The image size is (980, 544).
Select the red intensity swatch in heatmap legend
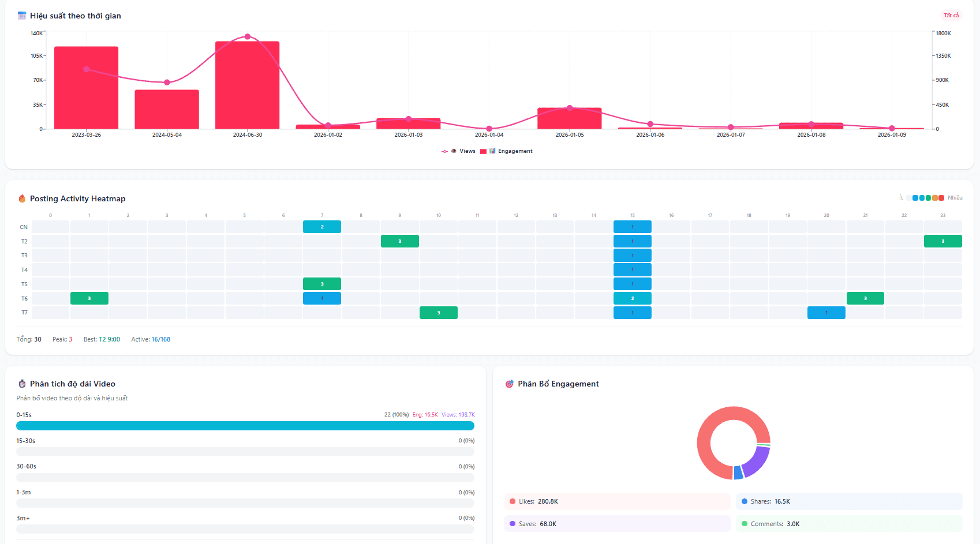(x=941, y=197)
